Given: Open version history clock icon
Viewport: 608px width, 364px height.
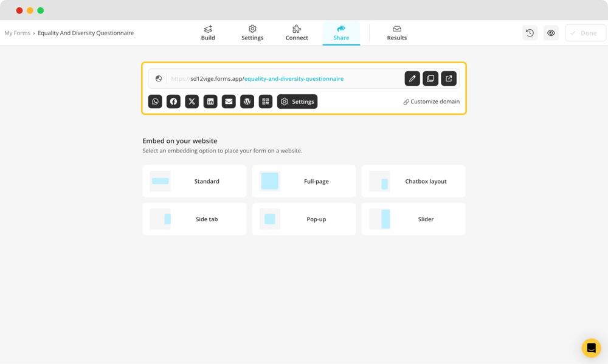Looking at the screenshot, I should (530, 33).
